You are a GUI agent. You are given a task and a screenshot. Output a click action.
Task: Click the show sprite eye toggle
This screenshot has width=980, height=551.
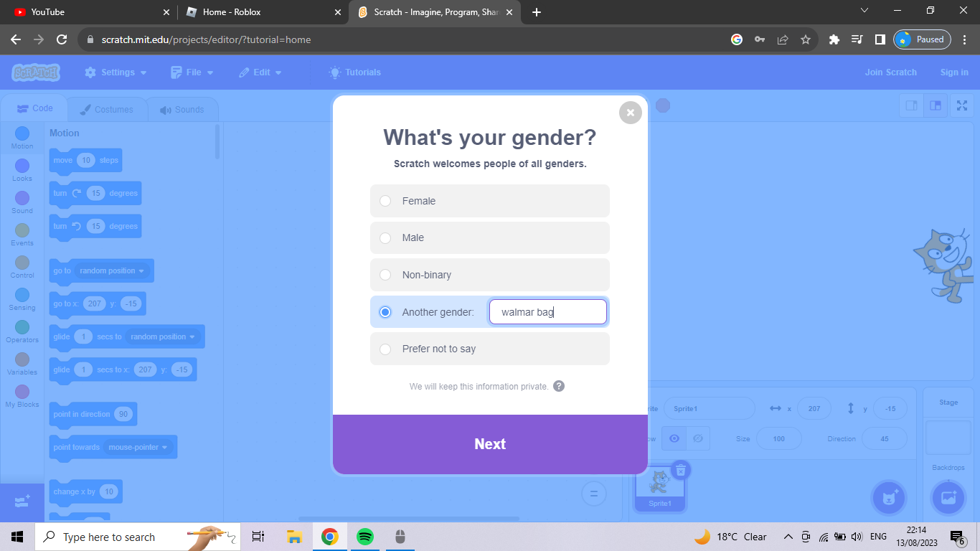pyautogui.click(x=674, y=438)
